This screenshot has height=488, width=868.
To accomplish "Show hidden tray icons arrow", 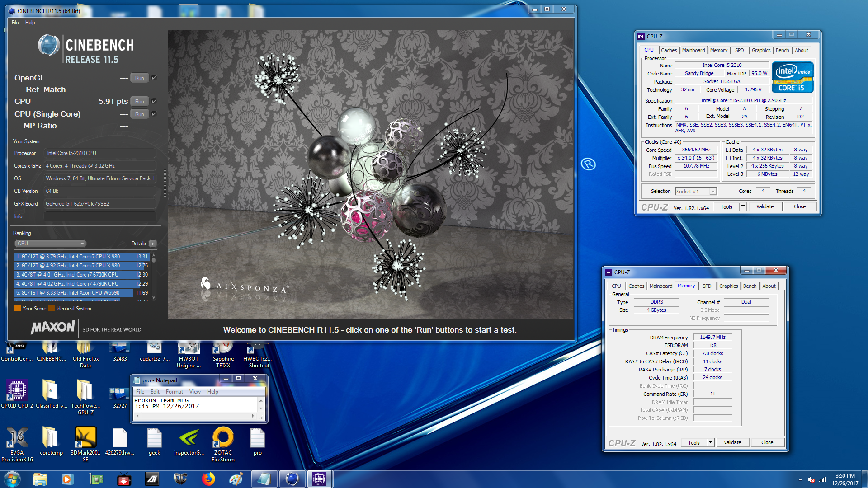I will (800, 480).
